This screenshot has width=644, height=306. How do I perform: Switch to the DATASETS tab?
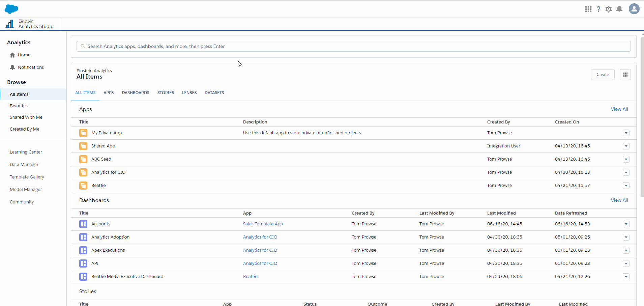click(x=214, y=93)
